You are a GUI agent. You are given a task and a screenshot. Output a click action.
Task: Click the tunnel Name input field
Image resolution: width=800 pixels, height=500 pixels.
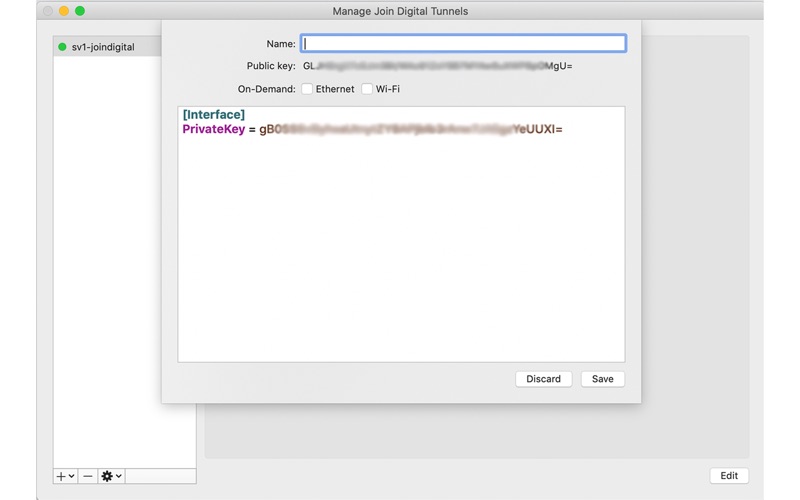click(x=463, y=44)
